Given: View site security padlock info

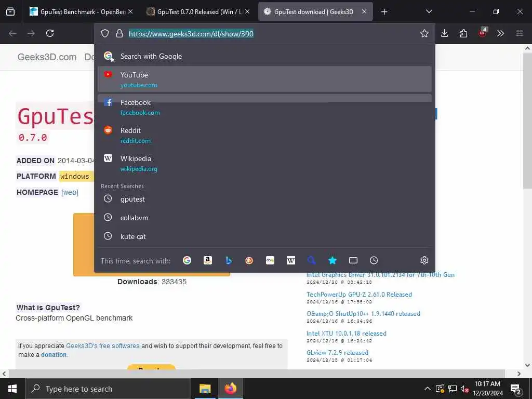Looking at the screenshot, I should coord(119,33).
